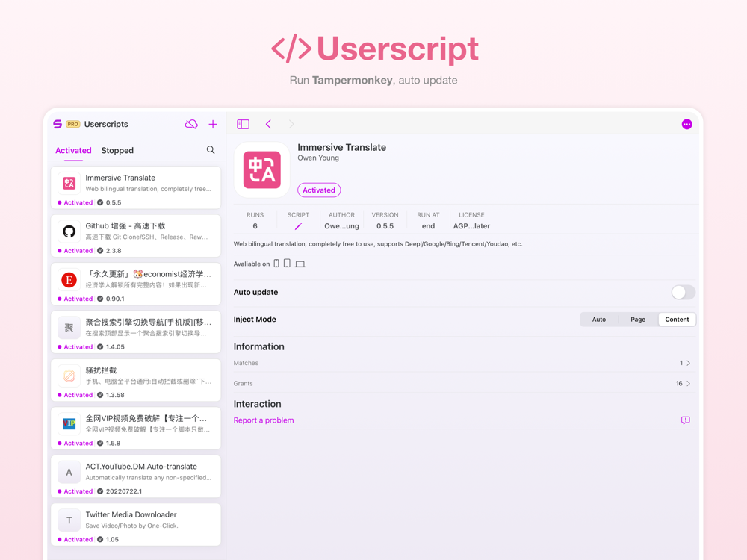Toggle the sidebar panel icon

tap(243, 124)
